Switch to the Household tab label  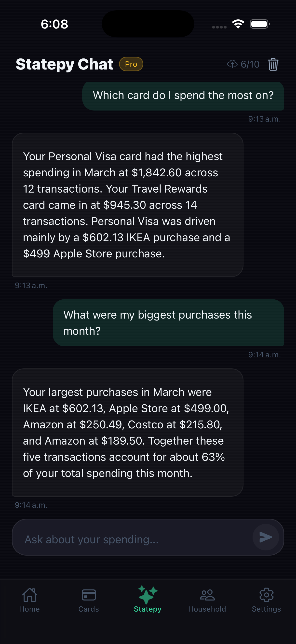(x=207, y=609)
